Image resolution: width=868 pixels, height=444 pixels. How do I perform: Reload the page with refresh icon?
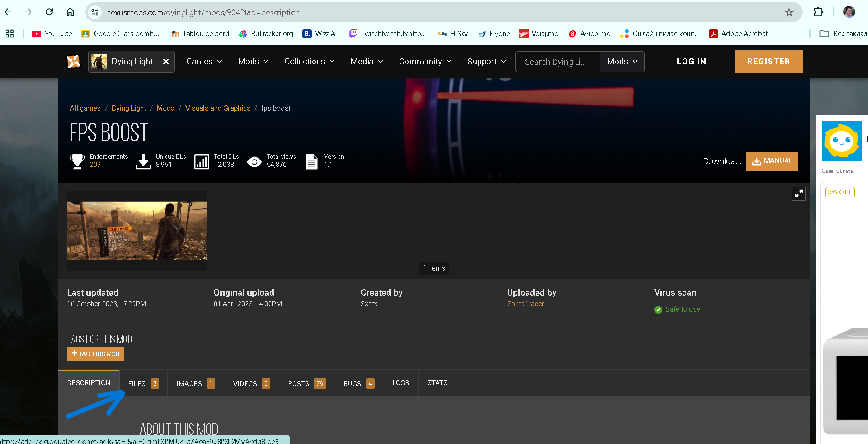point(49,12)
